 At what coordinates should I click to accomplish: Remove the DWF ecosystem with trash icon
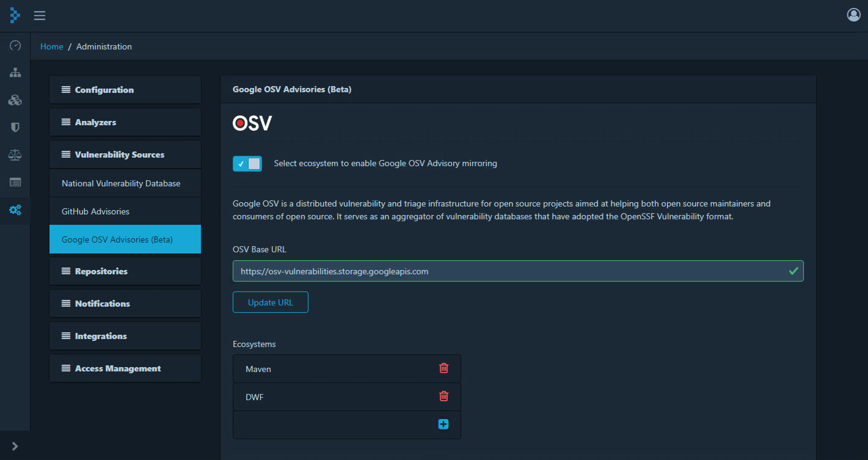point(443,396)
